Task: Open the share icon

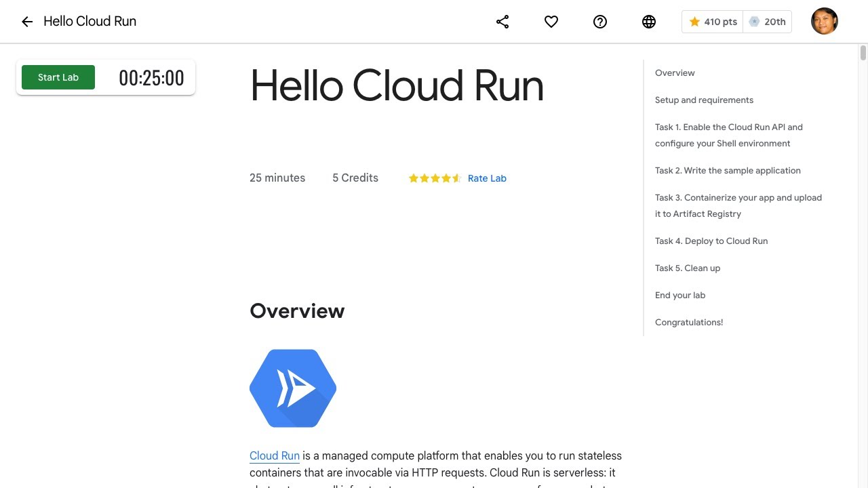Action: (x=502, y=22)
